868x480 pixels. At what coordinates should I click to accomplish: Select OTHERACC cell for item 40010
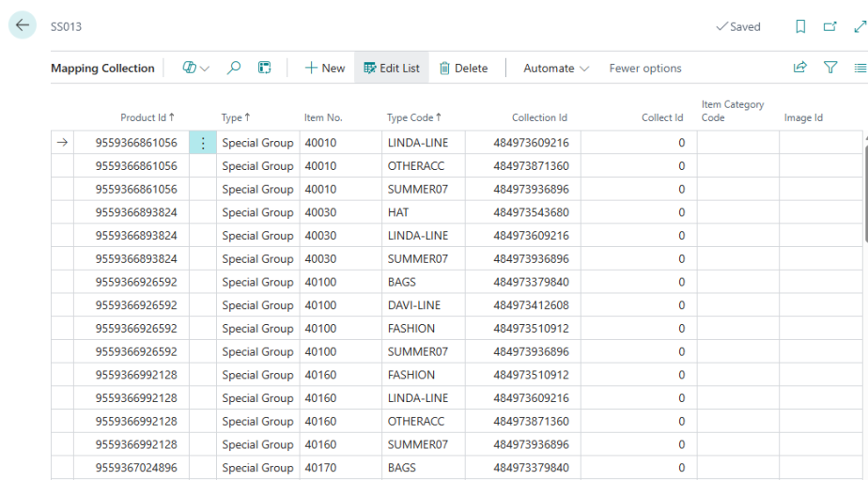pos(424,166)
